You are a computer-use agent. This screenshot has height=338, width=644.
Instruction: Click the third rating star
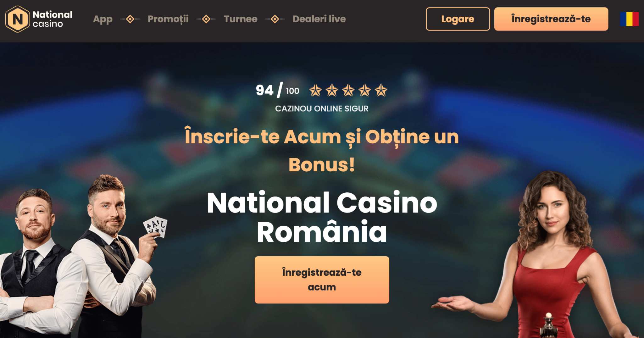pyautogui.click(x=348, y=91)
